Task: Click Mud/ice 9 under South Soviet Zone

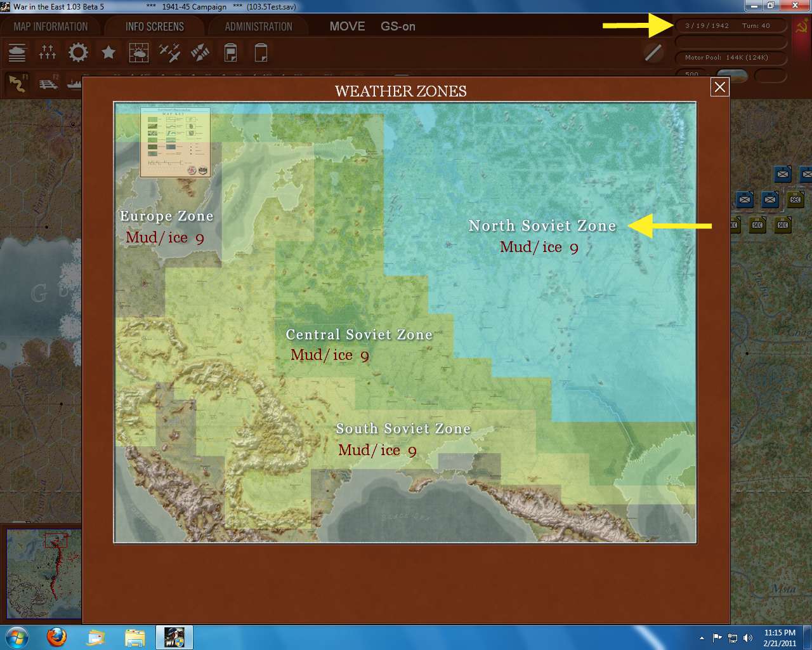Action: tap(377, 451)
